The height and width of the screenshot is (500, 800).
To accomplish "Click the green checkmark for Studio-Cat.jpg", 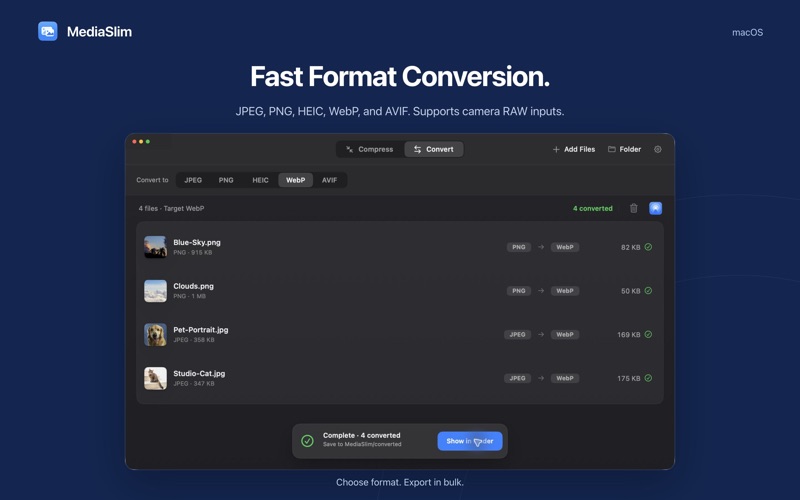I will [x=648, y=378].
